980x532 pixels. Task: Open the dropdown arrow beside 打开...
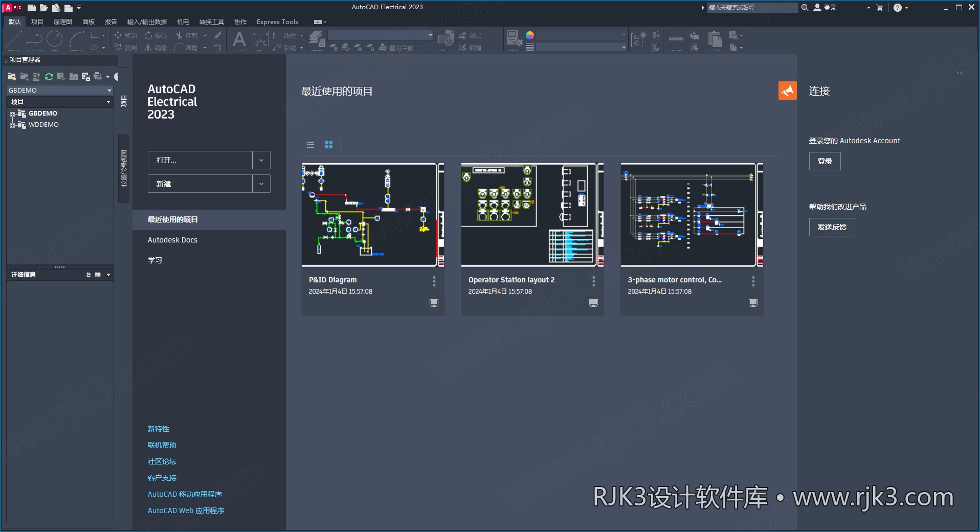[x=261, y=160]
